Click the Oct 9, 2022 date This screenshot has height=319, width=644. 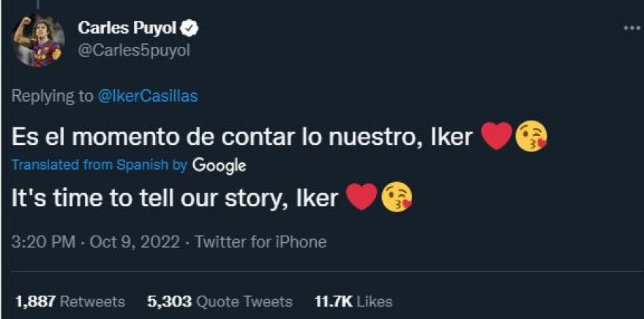pyautogui.click(x=136, y=241)
